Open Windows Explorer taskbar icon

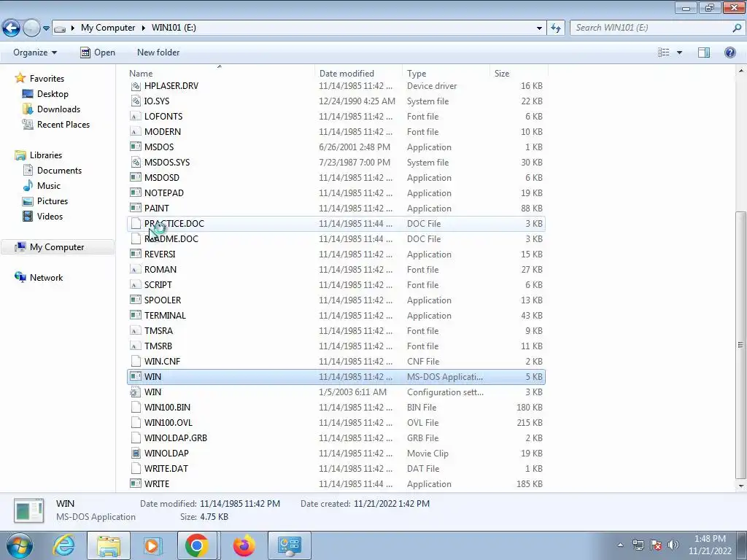click(109, 545)
